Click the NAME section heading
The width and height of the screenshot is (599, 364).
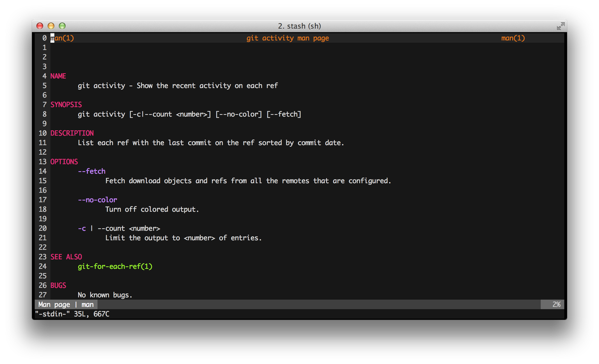click(58, 76)
